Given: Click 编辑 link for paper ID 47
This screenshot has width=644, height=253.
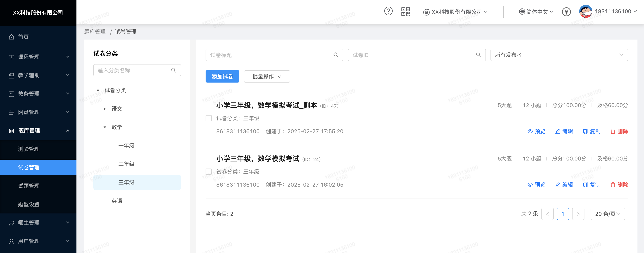Looking at the screenshot, I should pyautogui.click(x=564, y=131).
